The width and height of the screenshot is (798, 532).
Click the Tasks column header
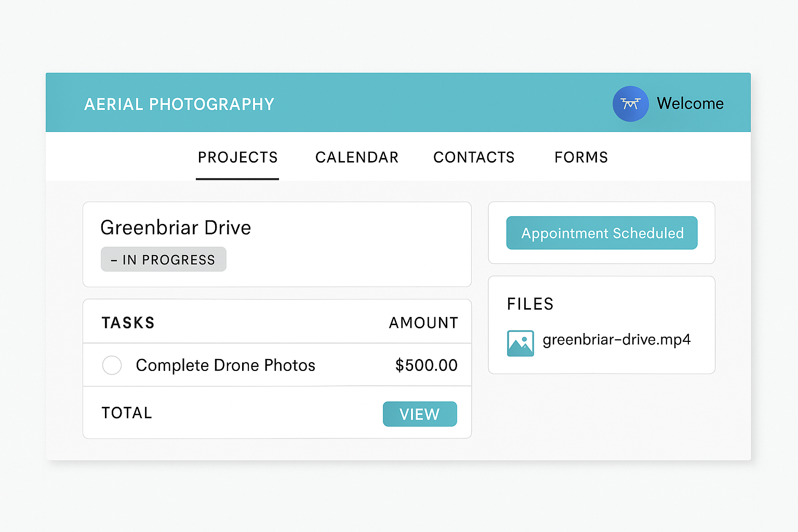click(128, 323)
